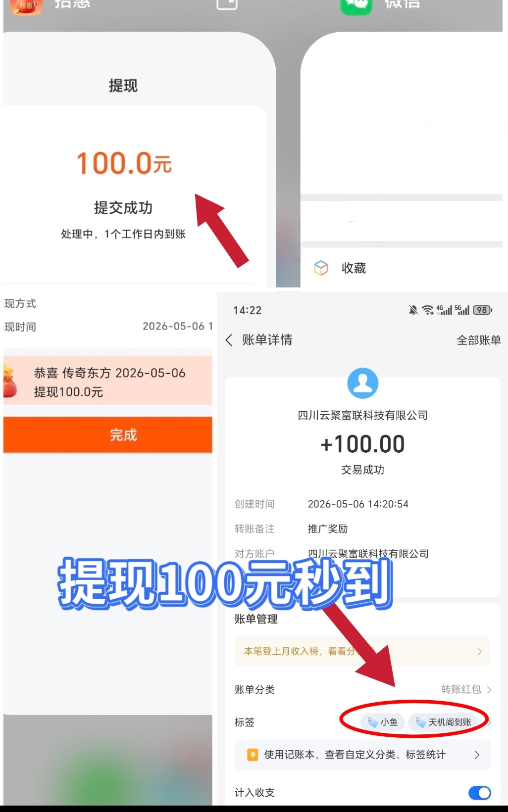Image resolution: width=508 pixels, height=812 pixels.
Task: Open 全部账单 link
Action: [x=478, y=340]
